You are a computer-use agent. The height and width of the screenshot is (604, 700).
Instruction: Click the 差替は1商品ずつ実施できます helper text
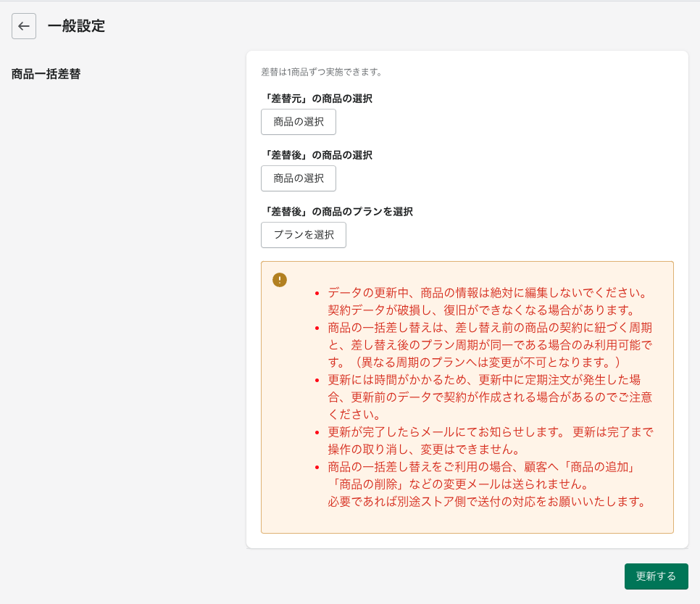point(321,73)
